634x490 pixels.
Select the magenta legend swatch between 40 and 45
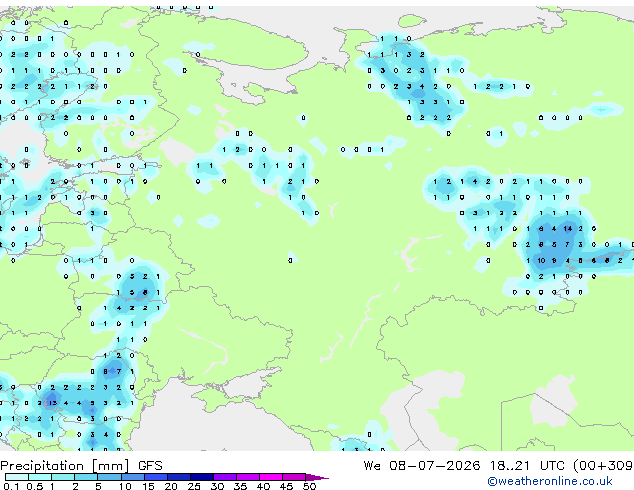point(271,477)
